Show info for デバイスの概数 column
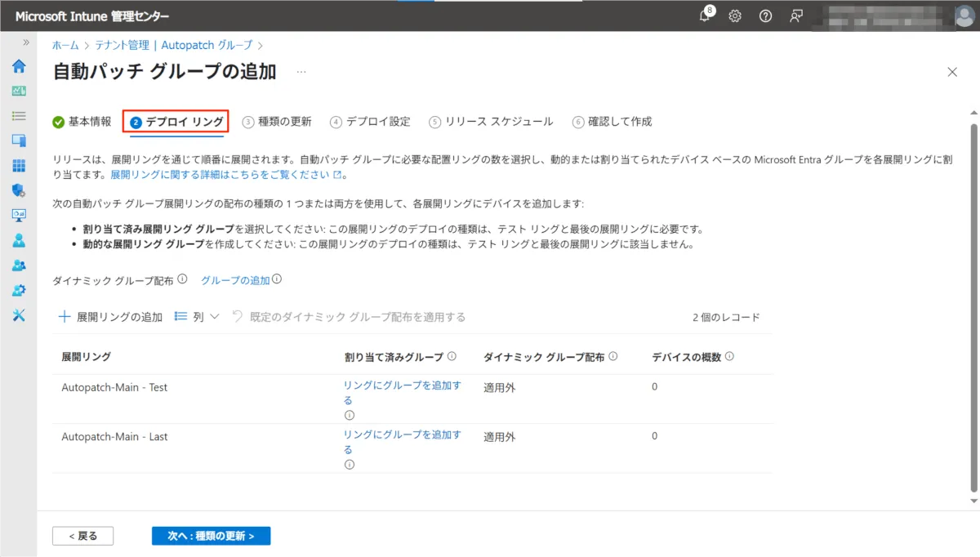The height and width of the screenshot is (557, 980). (729, 357)
